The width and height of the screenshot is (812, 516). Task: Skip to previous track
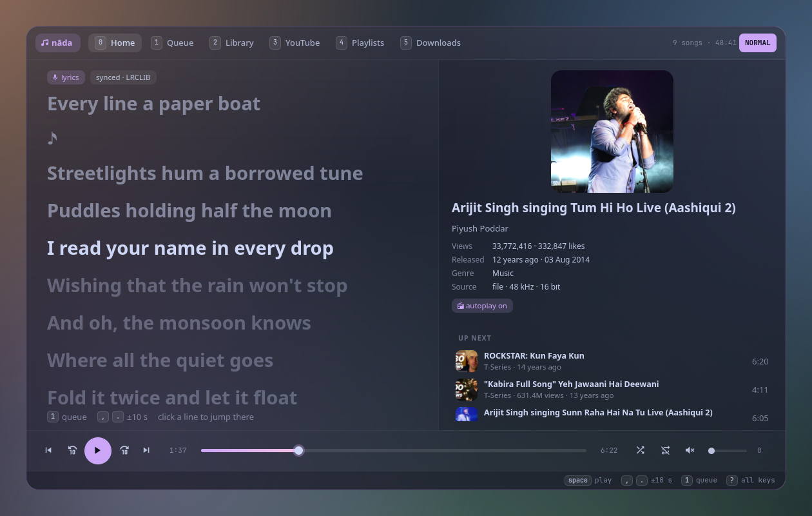click(48, 450)
